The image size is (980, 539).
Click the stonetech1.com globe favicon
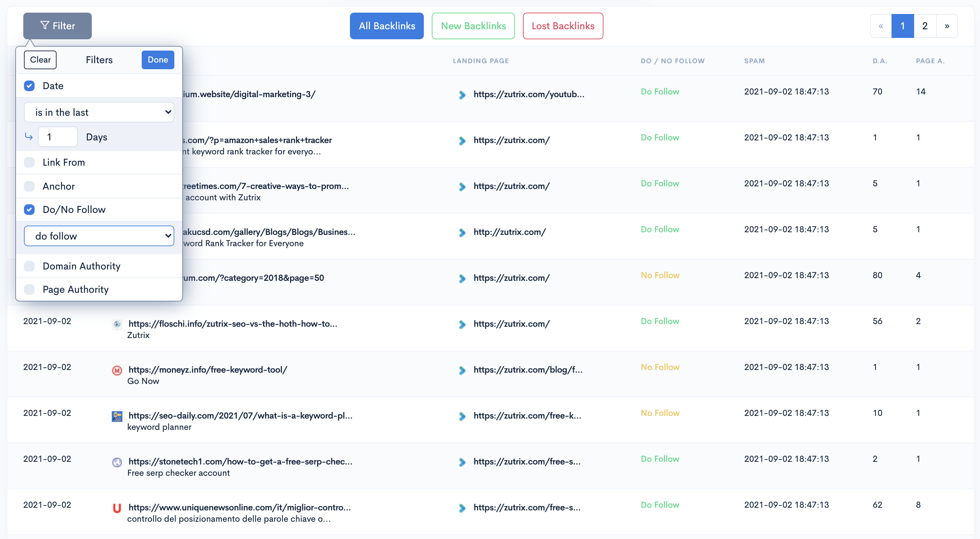point(117,462)
